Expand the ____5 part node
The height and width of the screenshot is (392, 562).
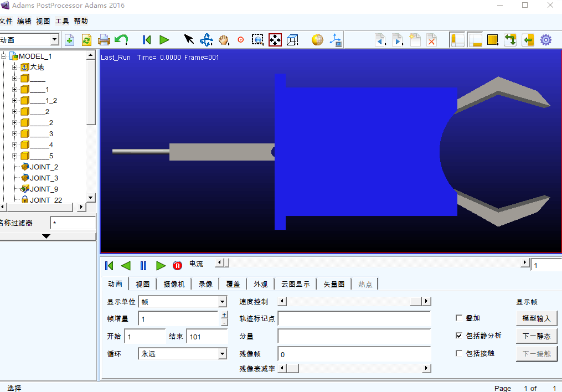15,156
